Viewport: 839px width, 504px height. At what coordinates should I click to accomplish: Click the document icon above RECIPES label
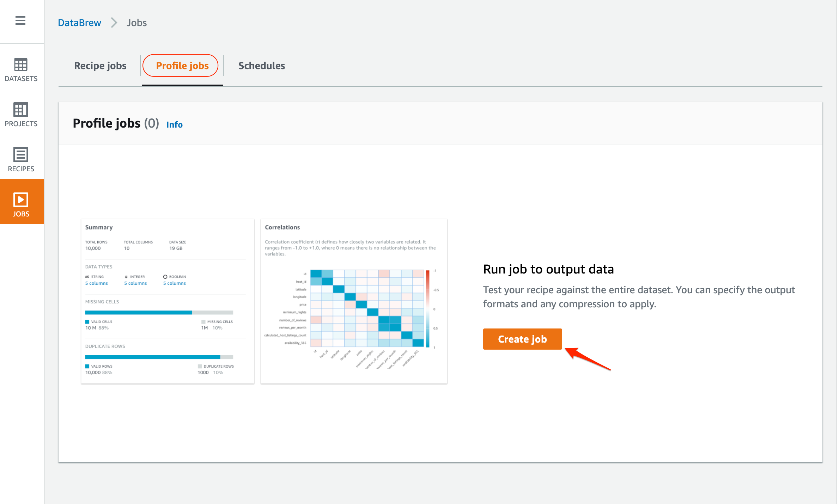(21, 155)
